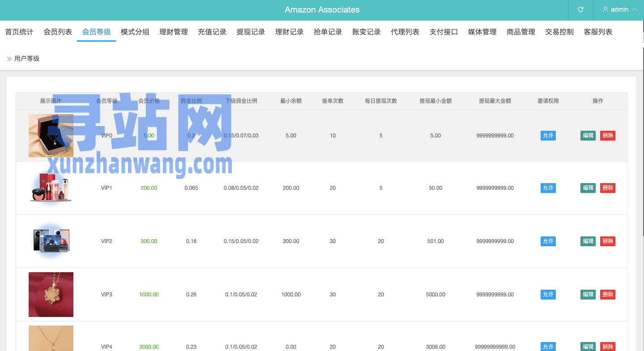Select the 客服列表 tab

tap(598, 32)
